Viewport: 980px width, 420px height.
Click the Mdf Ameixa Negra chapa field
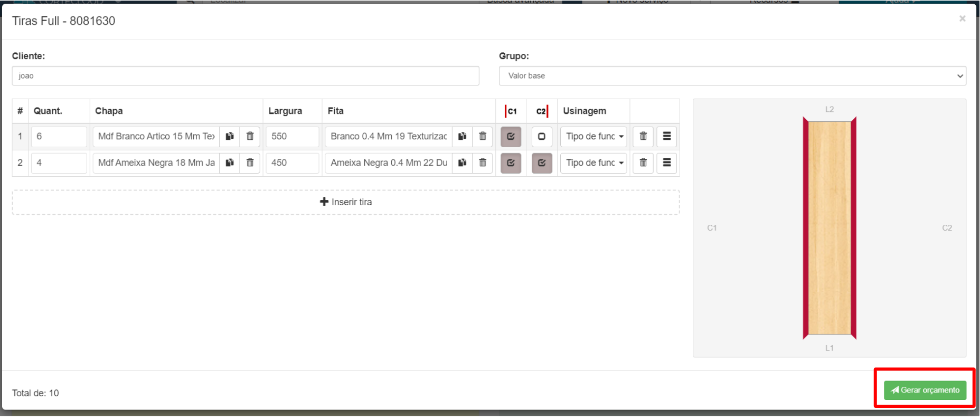tap(156, 163)
